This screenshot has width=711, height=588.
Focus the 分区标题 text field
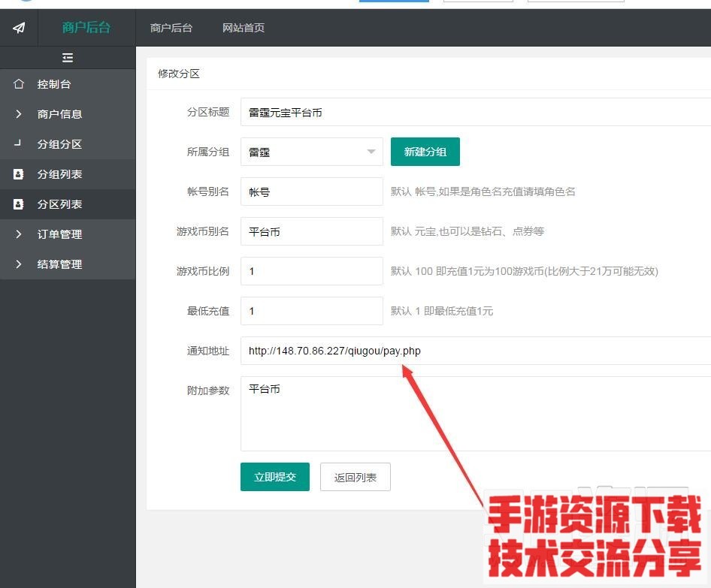475,112
